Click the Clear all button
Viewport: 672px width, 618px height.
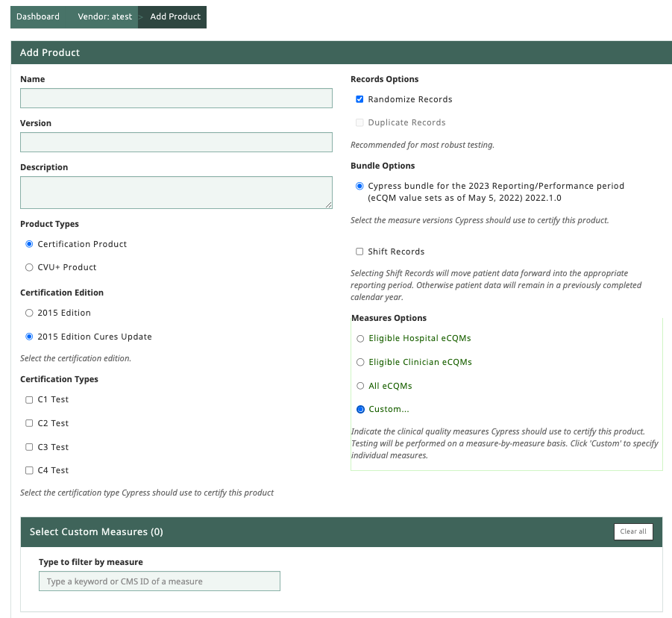click(x=633, y=531)
